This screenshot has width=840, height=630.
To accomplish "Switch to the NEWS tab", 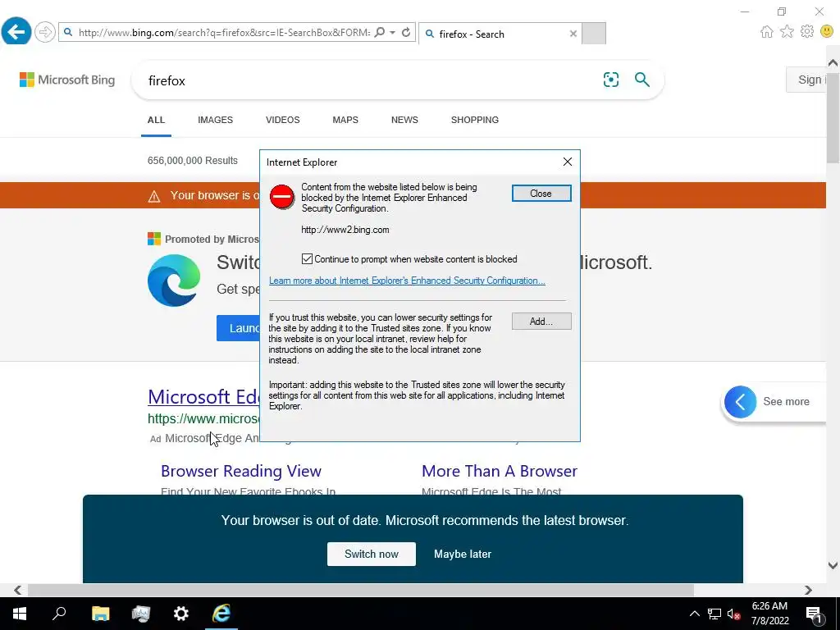I will (x=404, y=120).
